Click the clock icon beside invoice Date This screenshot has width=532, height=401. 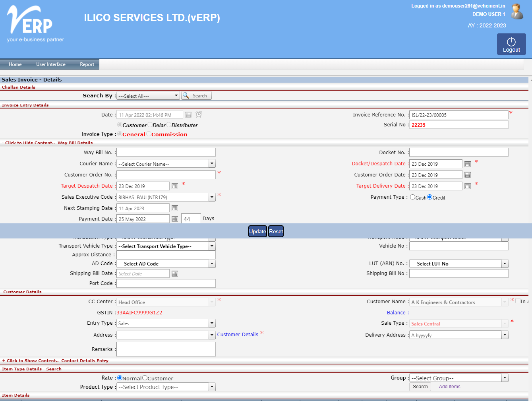(x=199, y=114)
